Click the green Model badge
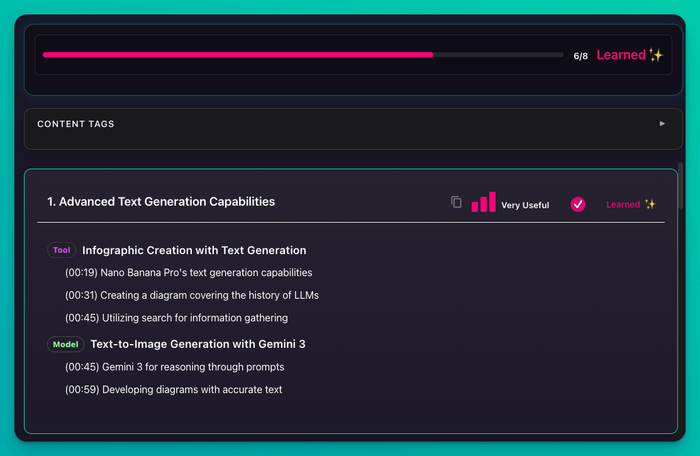 (x=64, y=344)
